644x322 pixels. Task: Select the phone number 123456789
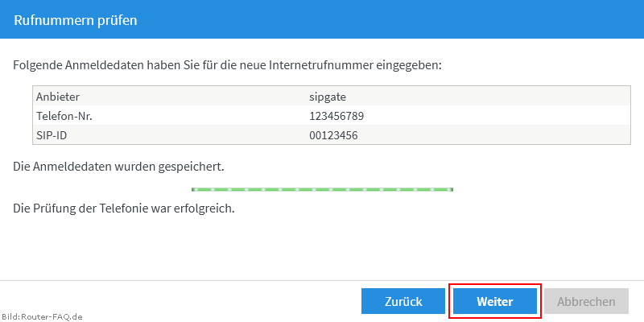(336, 117)
